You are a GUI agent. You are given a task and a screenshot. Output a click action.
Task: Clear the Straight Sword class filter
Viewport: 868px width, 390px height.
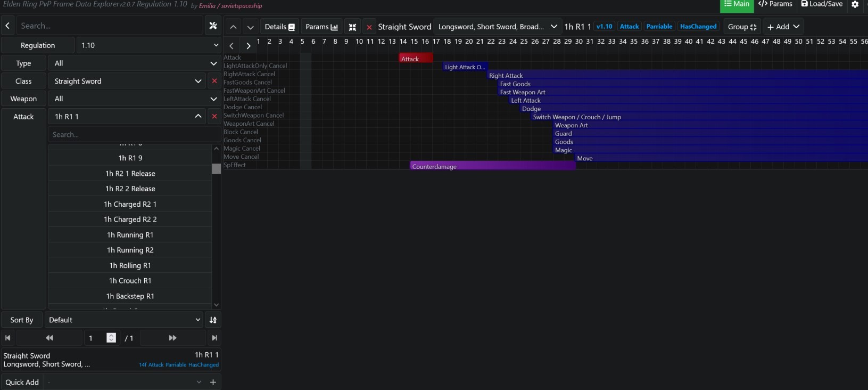coord(214,81)
